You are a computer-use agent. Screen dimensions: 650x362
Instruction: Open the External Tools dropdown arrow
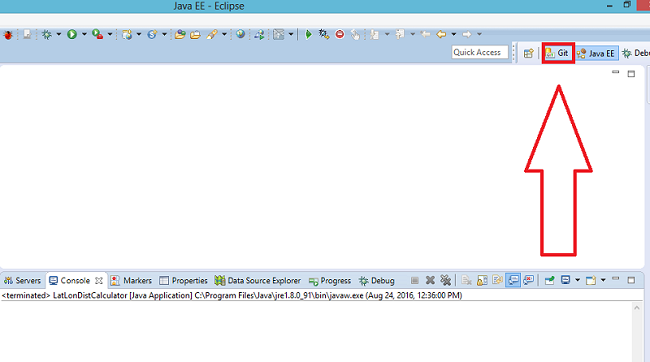click(110, 34)
